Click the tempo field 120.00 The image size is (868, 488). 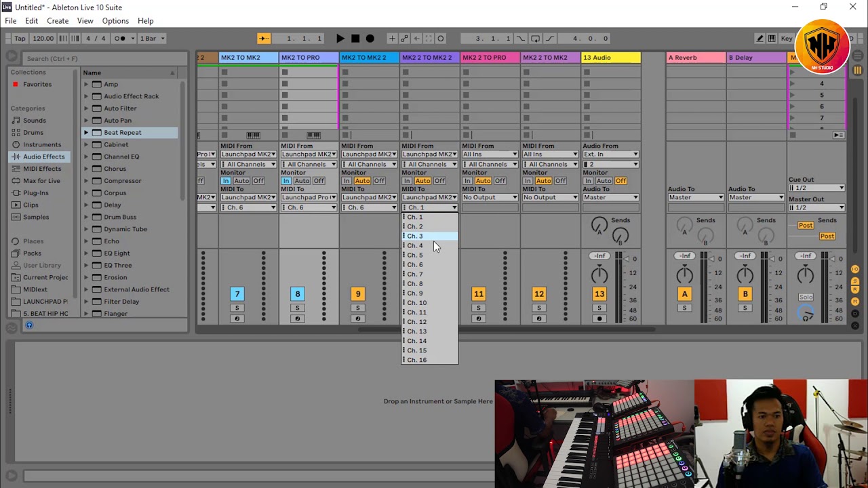point(43,39)
